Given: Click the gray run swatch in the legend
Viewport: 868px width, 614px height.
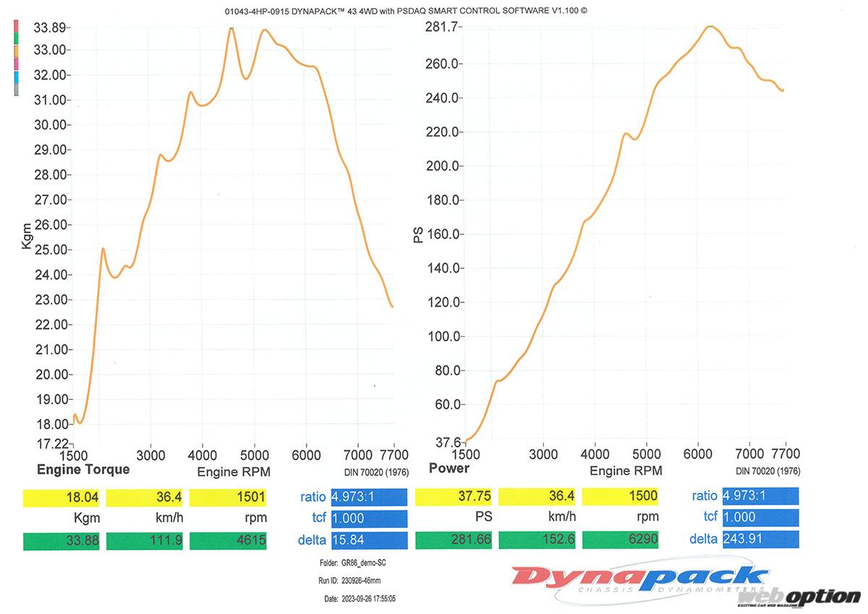Looking at the screenshot, I should click(x=16, y=89).
